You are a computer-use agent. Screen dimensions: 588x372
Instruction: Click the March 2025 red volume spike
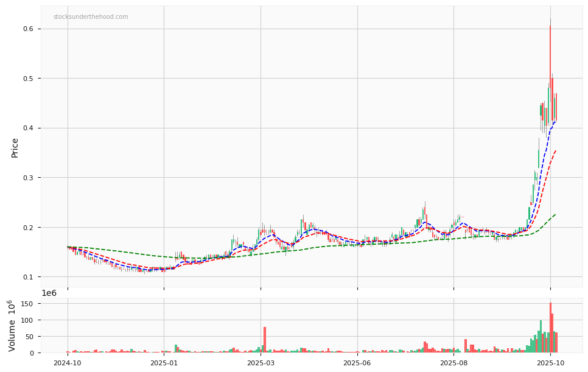tap(265, 340)
